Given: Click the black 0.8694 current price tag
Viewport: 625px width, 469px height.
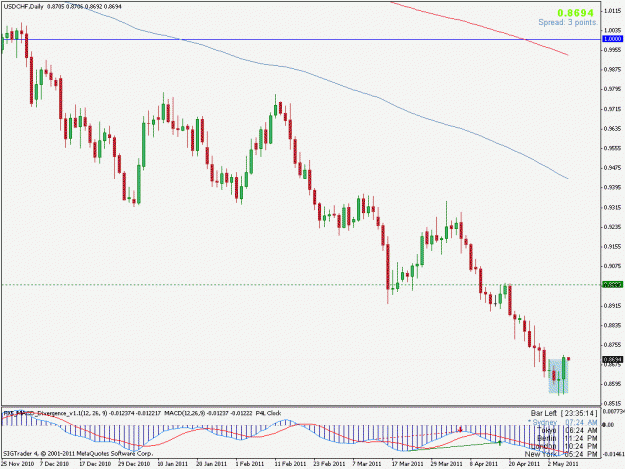Looking at the screenshot, I should pyautogui.click(x=613, y=359).
